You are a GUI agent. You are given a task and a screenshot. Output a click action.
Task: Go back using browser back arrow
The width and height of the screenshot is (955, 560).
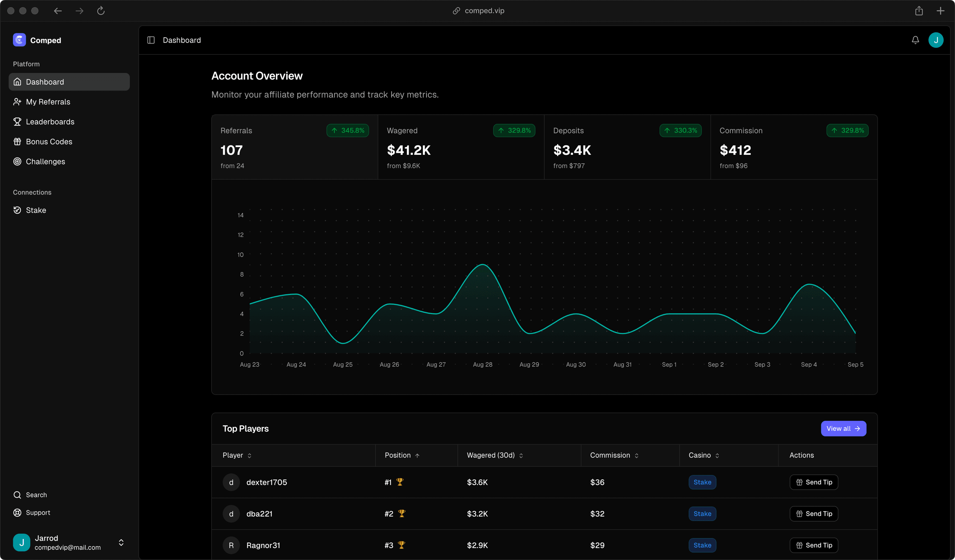(58, 11)
